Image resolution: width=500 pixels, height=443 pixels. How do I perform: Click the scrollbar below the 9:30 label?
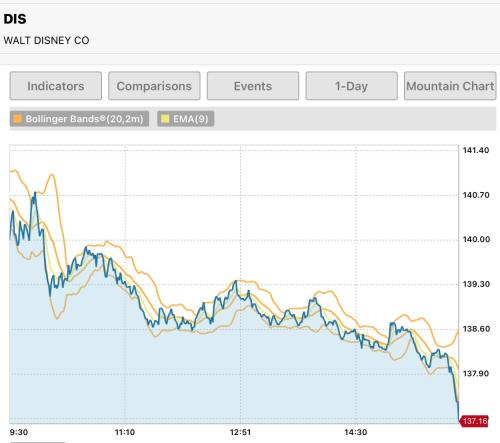tap(37, 442)
